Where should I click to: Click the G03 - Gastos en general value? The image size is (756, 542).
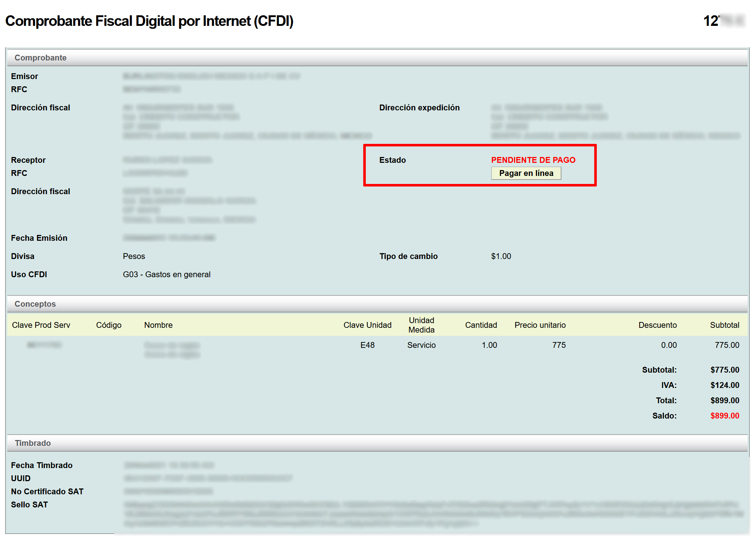coord(167,274)
